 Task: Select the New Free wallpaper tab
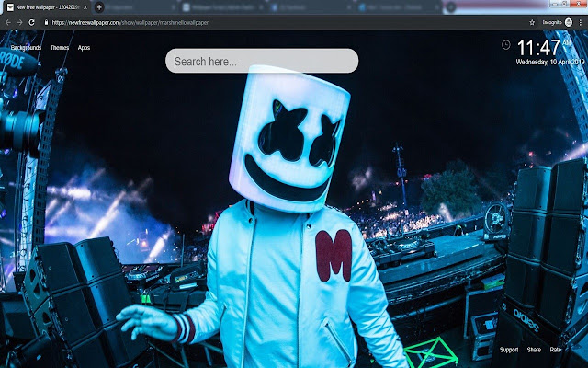[x=46, y=7]
